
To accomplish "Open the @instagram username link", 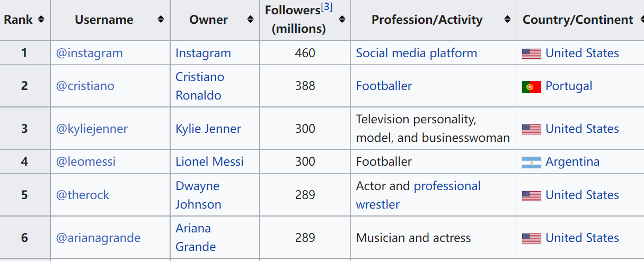I will pyautogui.click(x=90, y=53).
